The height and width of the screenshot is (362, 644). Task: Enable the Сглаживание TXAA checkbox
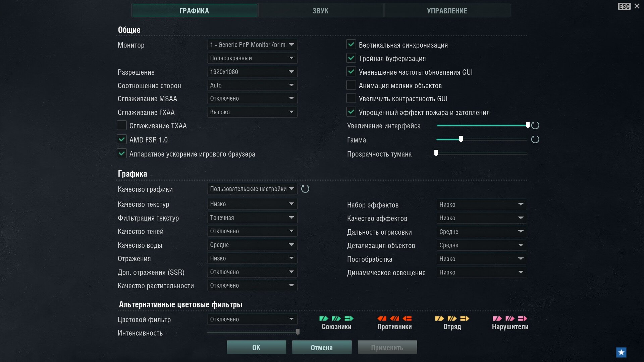point(122,125)
